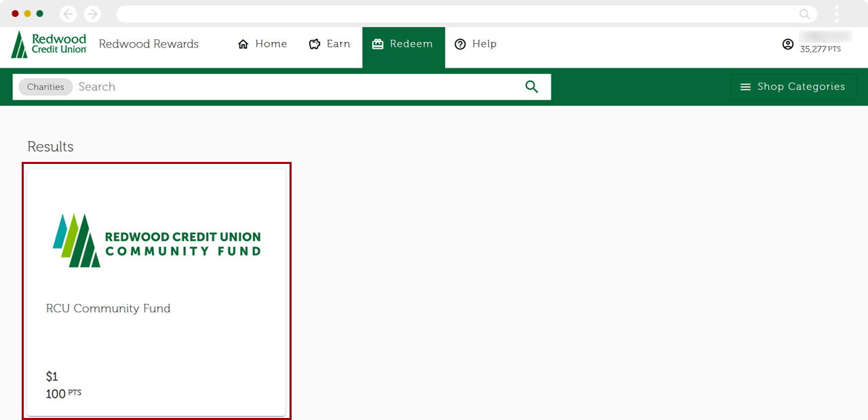Click the $1 donation amount
This screenshot has height=420, width=868.
click(52, 377)
